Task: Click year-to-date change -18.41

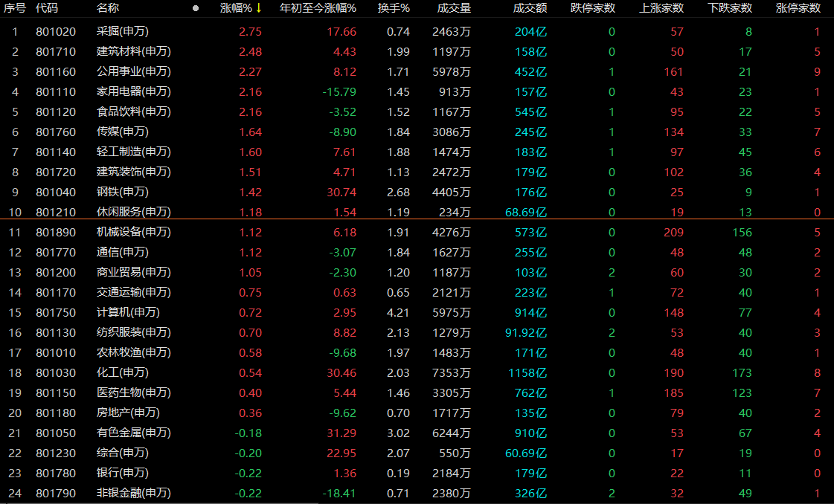Action: [339, 494]
